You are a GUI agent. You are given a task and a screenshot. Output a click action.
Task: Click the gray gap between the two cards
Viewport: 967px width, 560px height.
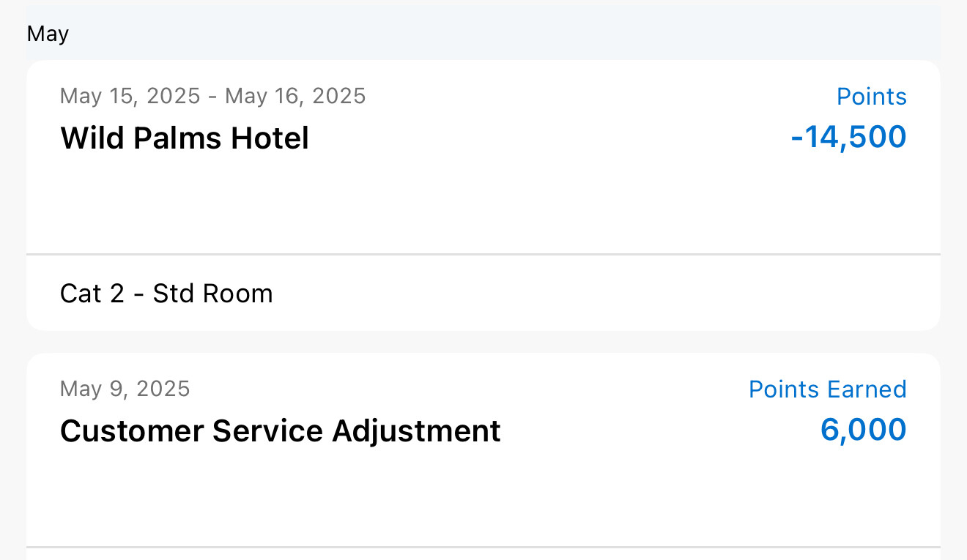pyautogui.click(x=483, y=342)
